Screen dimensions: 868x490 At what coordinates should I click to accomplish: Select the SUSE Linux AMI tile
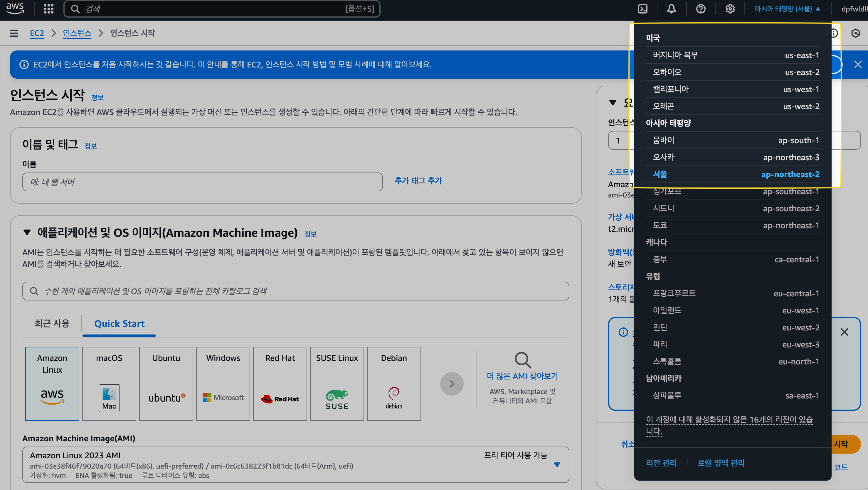tap(337, 383)
